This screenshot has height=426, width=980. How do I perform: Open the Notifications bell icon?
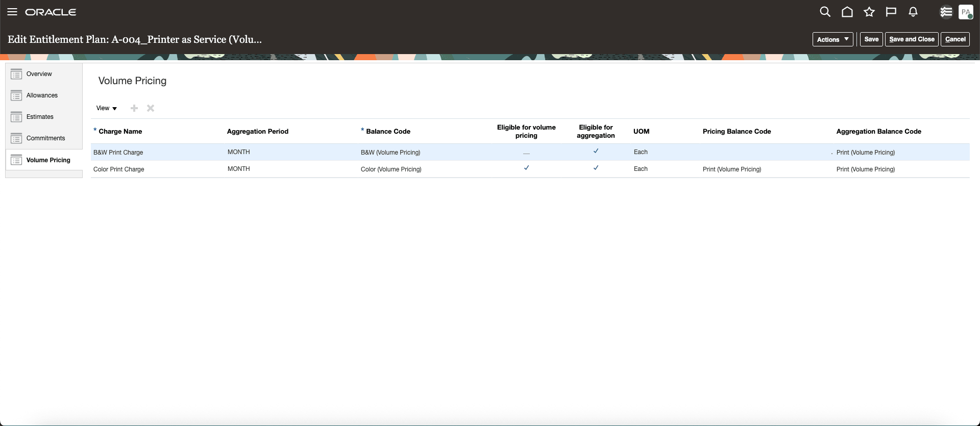913,12
